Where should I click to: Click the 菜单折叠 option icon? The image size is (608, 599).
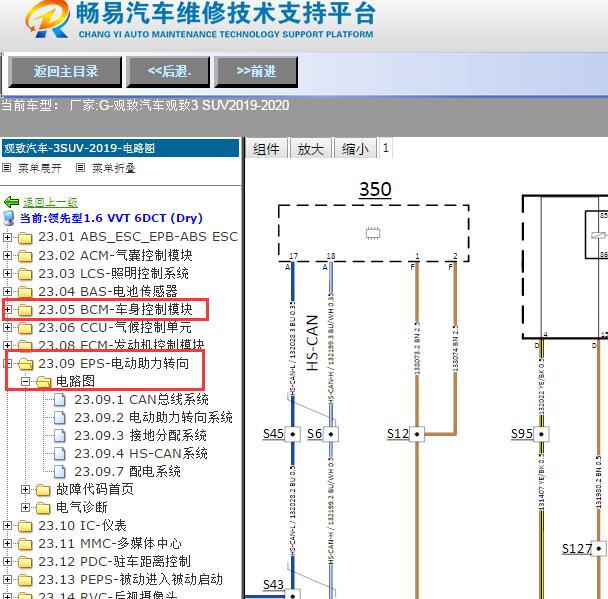80,168
